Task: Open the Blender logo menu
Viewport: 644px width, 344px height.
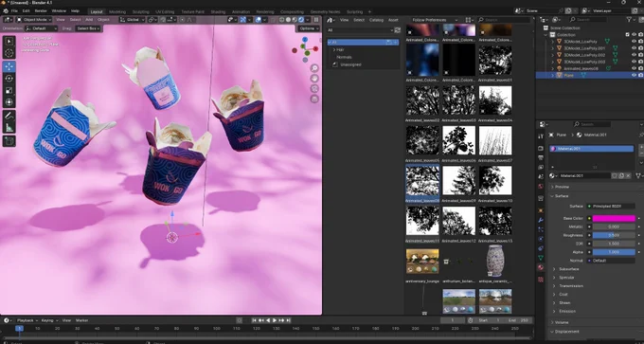Action: point(6,11)
